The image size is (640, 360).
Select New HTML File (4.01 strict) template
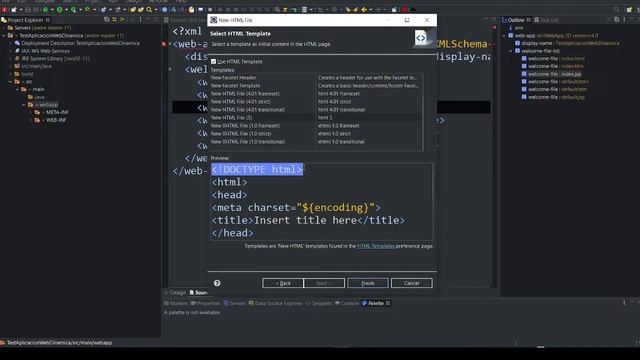tap(316, 102)
